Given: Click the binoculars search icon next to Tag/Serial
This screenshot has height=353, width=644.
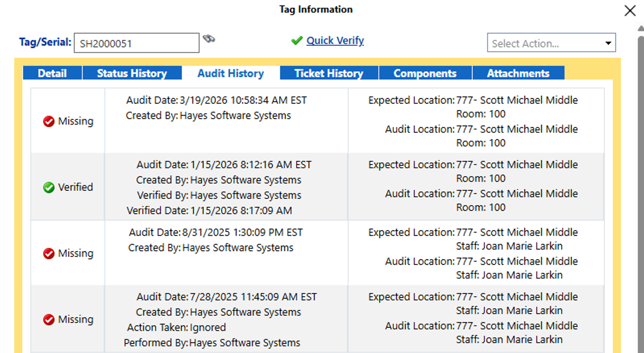Looking at the screenshot, I should coord(209,39).
